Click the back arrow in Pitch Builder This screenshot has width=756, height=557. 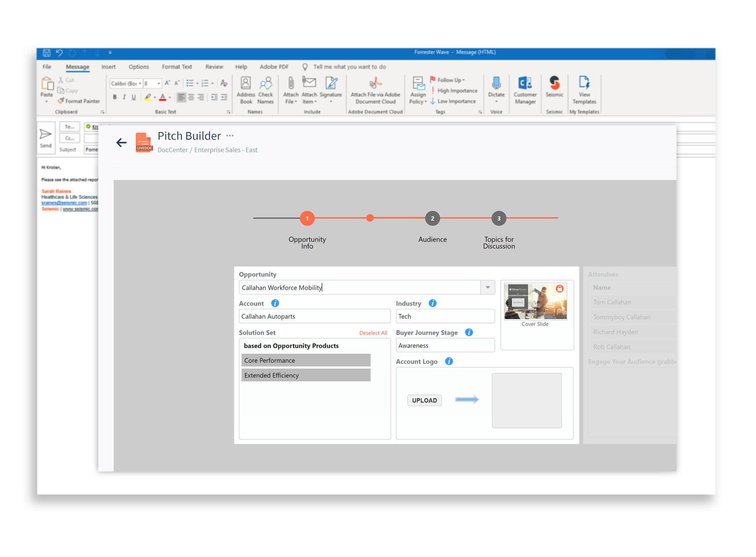121,142
